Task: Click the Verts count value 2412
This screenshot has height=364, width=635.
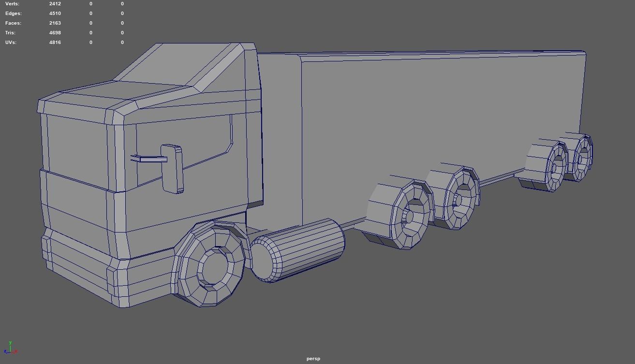Action: tap(55, 3)
